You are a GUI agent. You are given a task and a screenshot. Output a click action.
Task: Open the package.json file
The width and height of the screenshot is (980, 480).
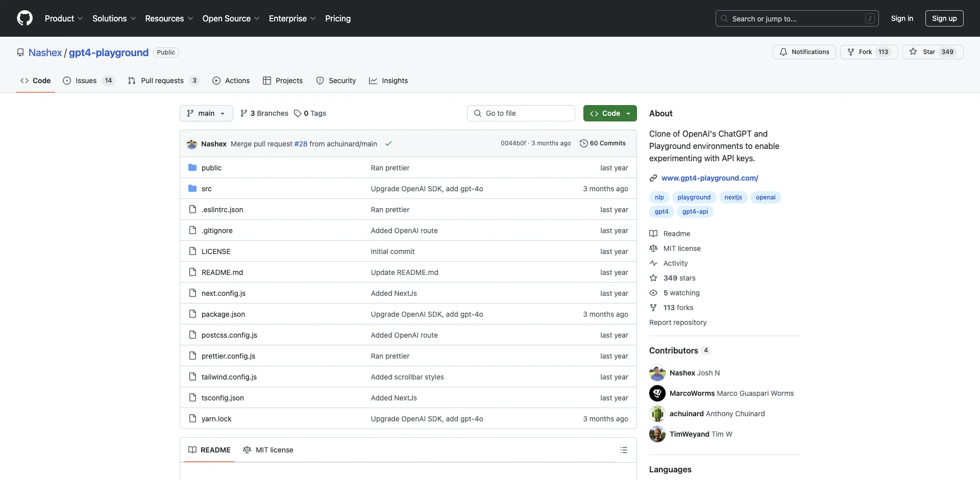pos(223,314)
